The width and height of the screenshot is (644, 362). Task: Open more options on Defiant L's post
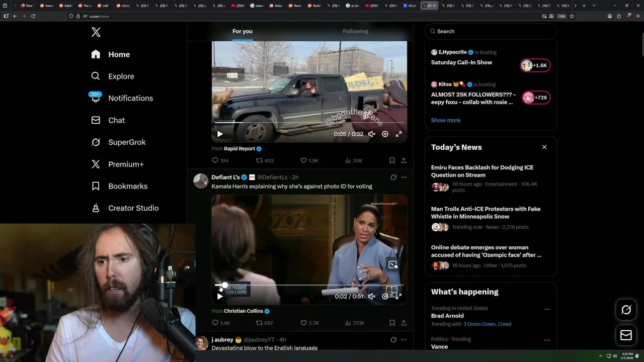pyautogui.click(x=404, y=177)
